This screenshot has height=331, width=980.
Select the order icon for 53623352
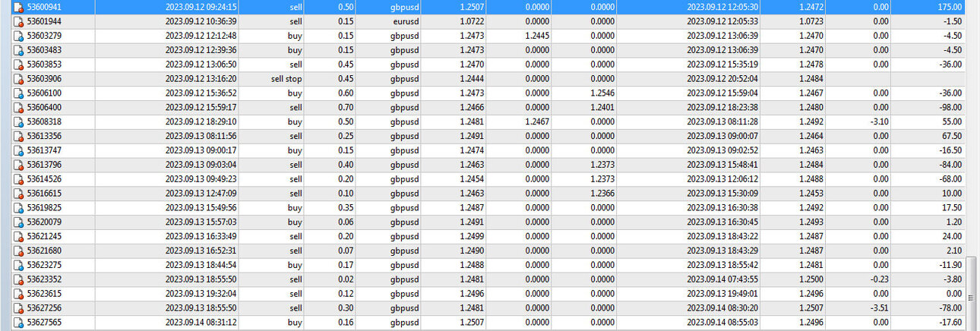point(18,279)
